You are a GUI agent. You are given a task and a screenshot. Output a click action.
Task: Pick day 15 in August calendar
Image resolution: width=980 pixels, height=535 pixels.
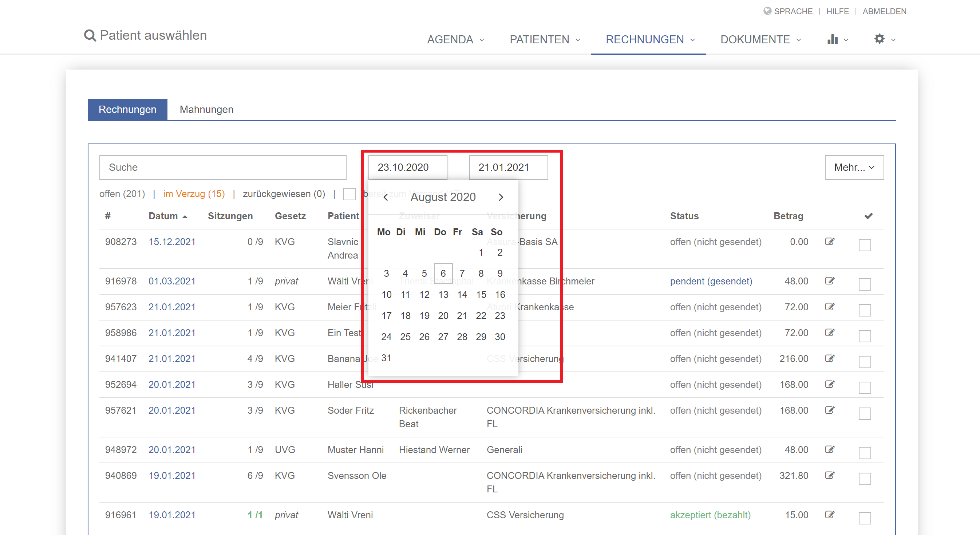(481, 295)
